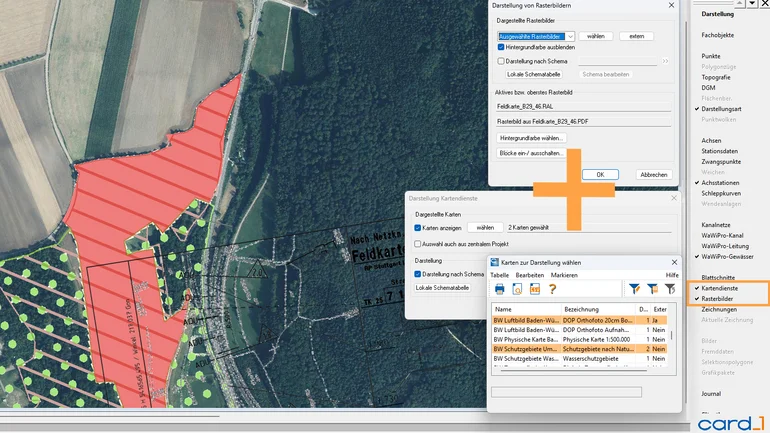Click the gray reset filter funnel icon
The width and height of the screenshot is (770, 433).
pyautogui.click(x=670, y=289)
